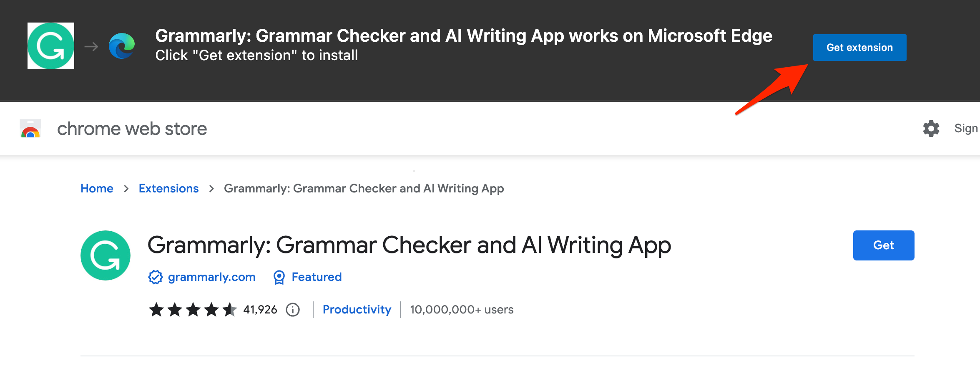Click the Featured award ribbon icon
Viewport: 980px width, 374px height.
279,277
